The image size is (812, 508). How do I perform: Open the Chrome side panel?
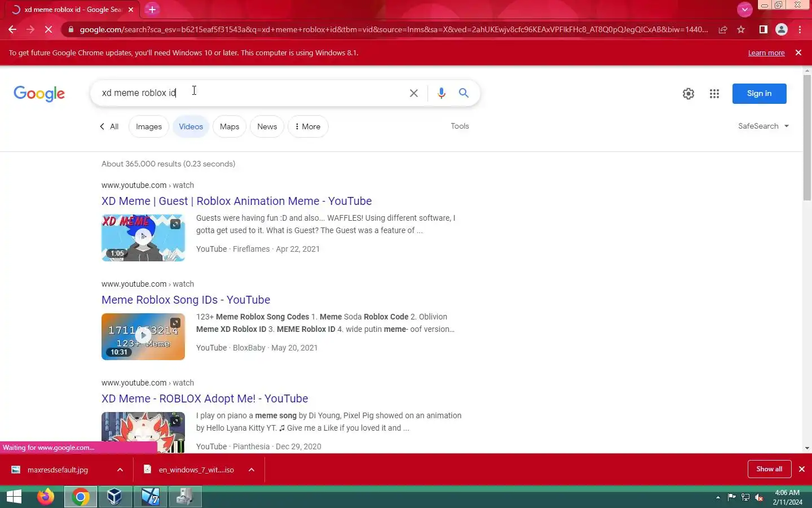pyautogui.click(x=763, y=29)
